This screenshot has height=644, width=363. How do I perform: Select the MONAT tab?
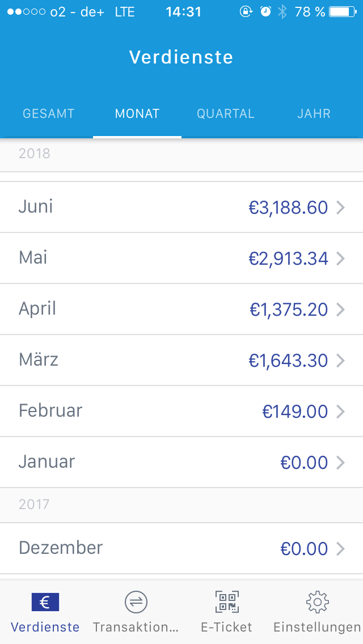137,114
